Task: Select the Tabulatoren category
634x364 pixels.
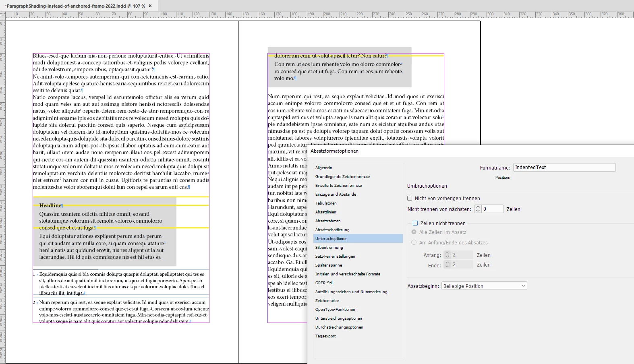Action: 358,203
